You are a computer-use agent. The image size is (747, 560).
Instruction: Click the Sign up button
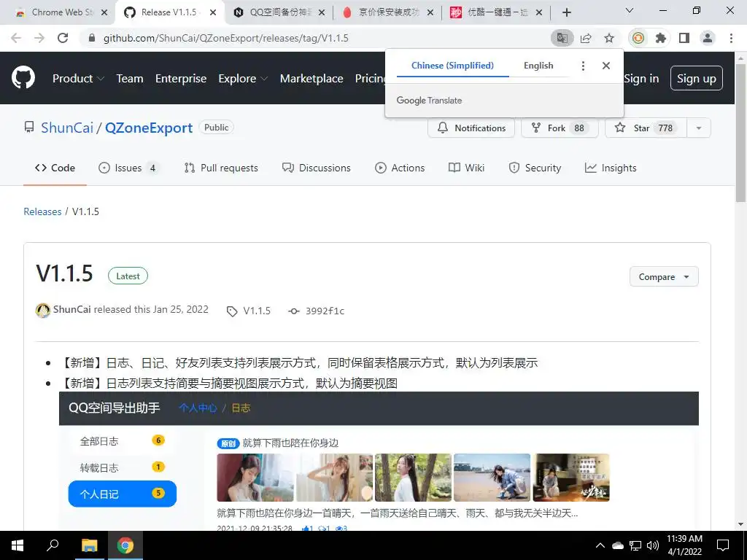click(x=697, y=78)
